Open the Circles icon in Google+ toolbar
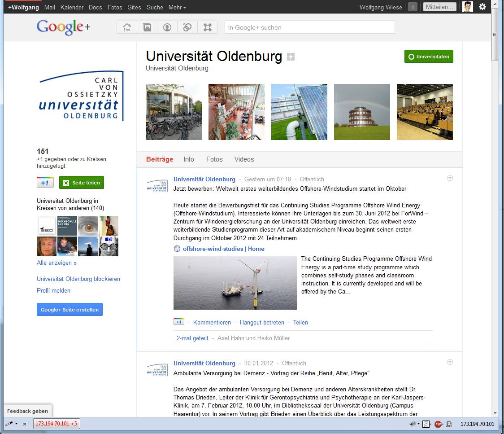 tap(187, 27)
